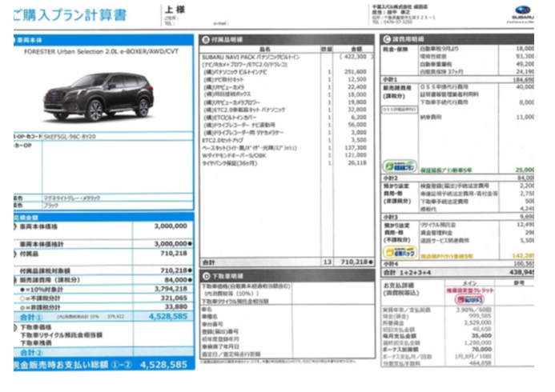
Task: Click the 251,600 navigation price
Action: click(x=356, y=72)
